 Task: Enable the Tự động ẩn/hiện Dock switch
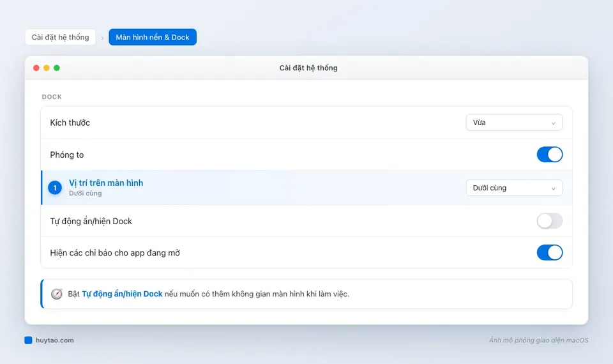click(549, 221)
